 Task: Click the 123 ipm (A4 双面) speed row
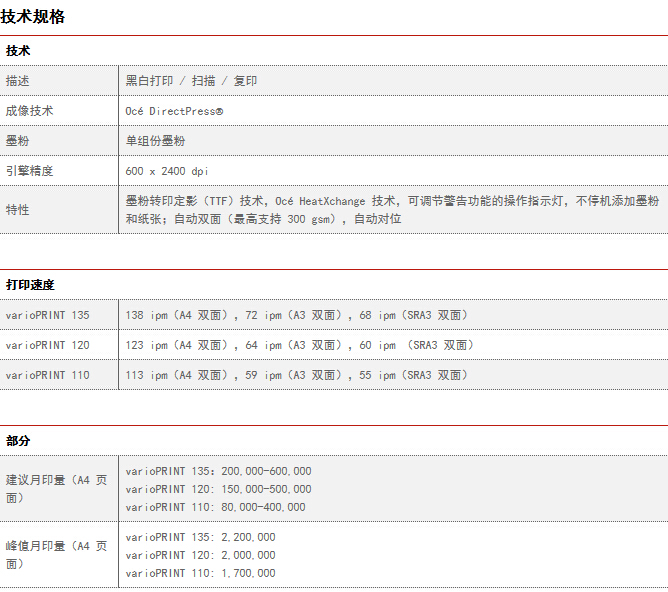(x=300, y=345)
